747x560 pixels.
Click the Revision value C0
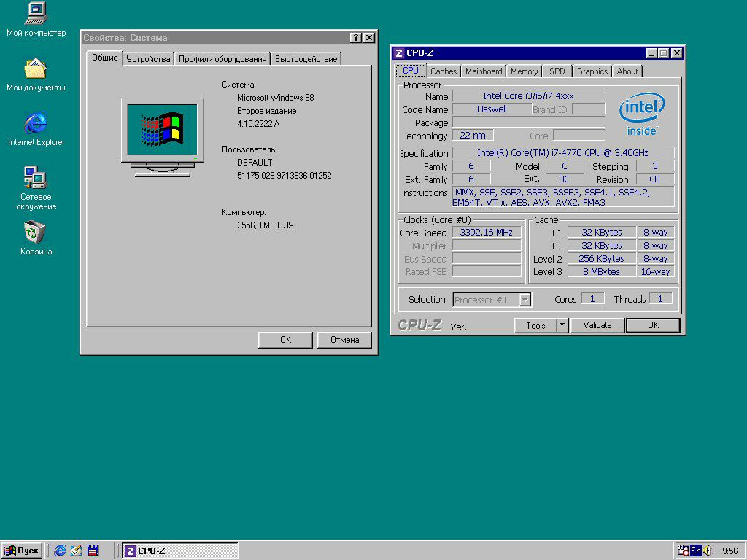pos(655,179)
